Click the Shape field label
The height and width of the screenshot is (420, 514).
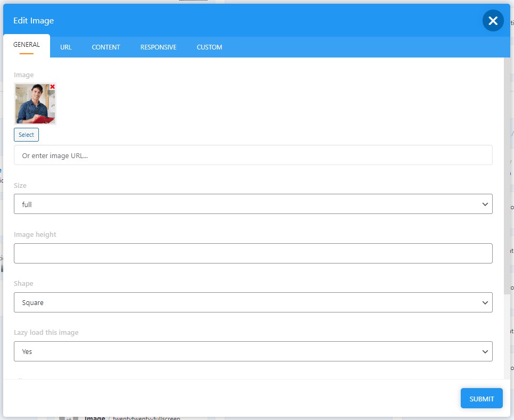tap(23, 283)
